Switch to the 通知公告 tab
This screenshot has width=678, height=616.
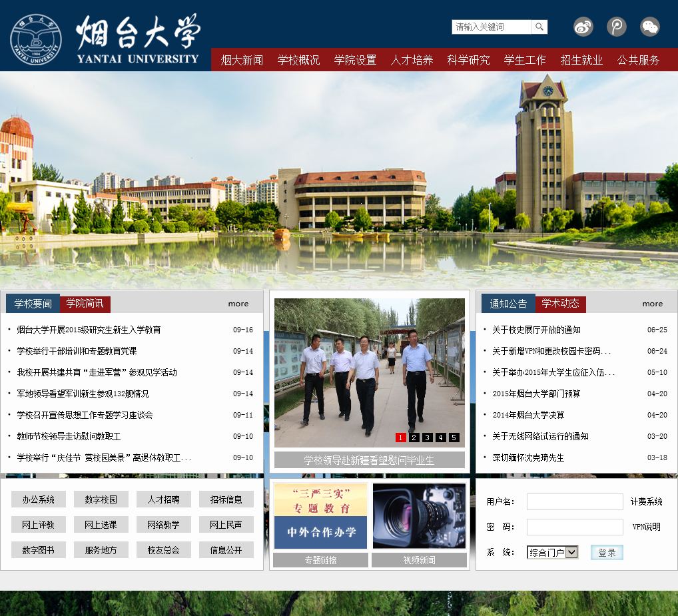click(x=509, y=304)
